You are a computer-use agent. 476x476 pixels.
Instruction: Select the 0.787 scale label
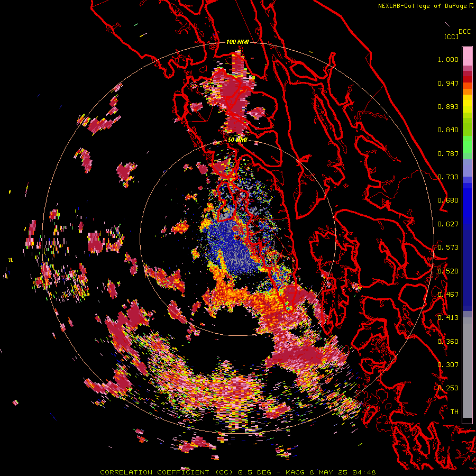click(448, 153)
